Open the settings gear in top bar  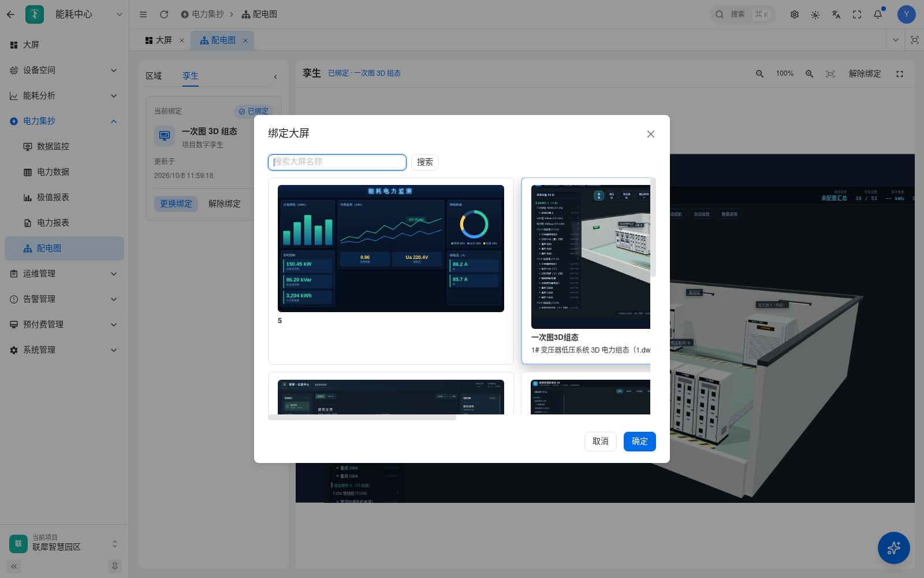coord(795,14)
